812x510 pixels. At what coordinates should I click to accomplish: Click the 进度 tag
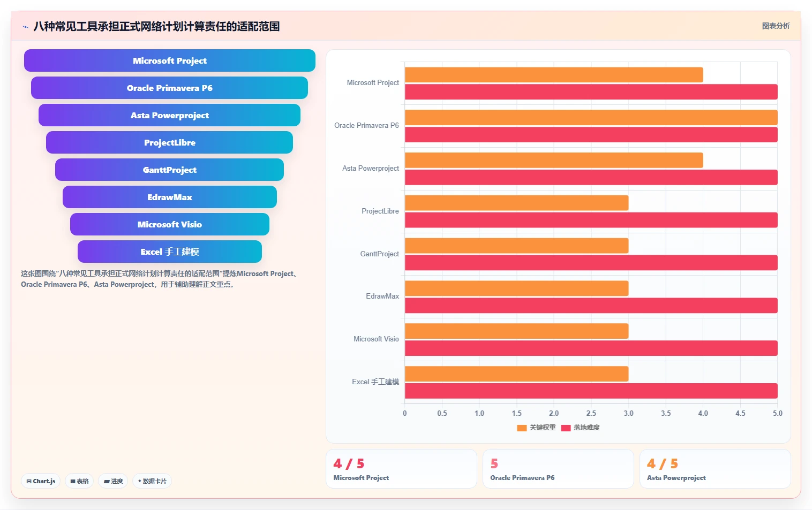point(113,481)
